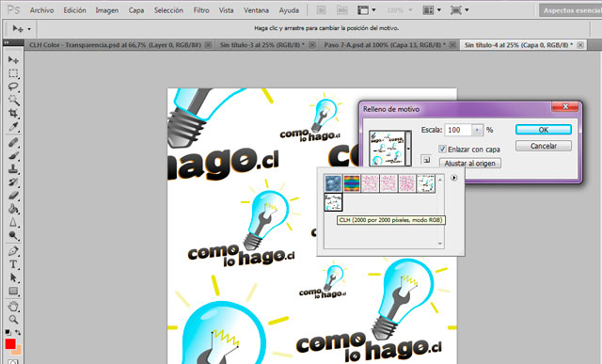
Task: Select the Type tool
Action: pyautogui.click(x=13, y=264)
